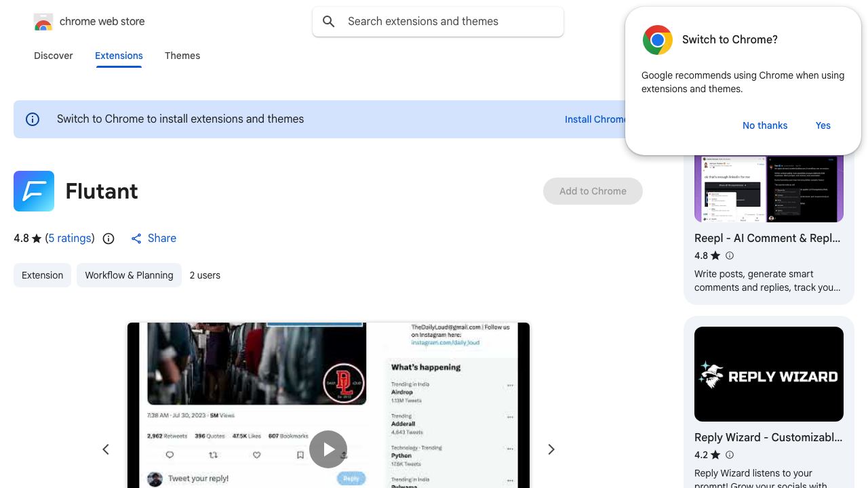Click the Extension category chip
This screenshot has width=868, height=488.
pyautogui.click(x=42, y=275)
